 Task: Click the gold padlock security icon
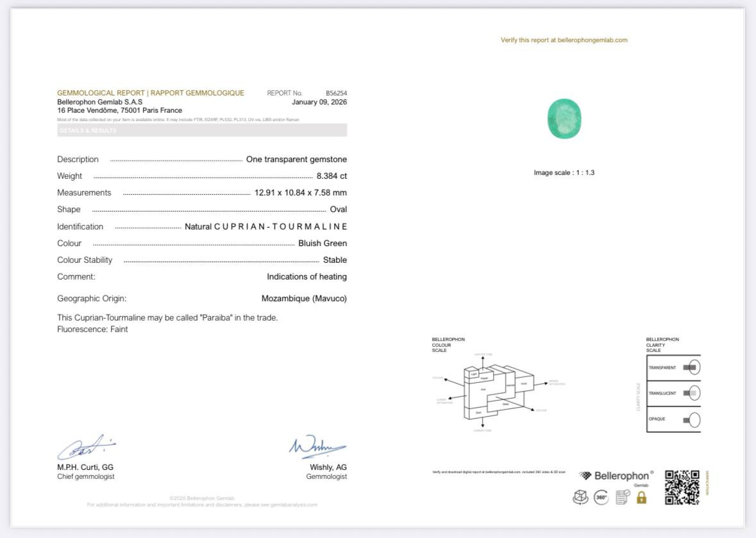[x=641, y=498]
